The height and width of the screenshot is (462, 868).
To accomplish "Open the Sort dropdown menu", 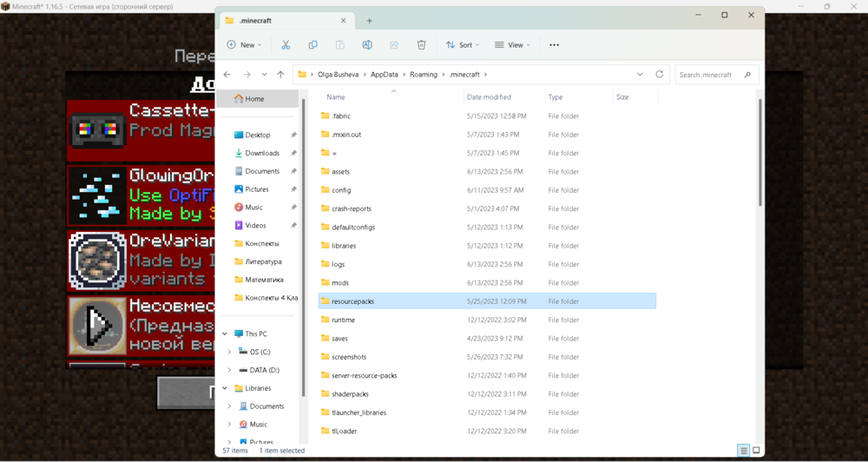I will point(463,45).
